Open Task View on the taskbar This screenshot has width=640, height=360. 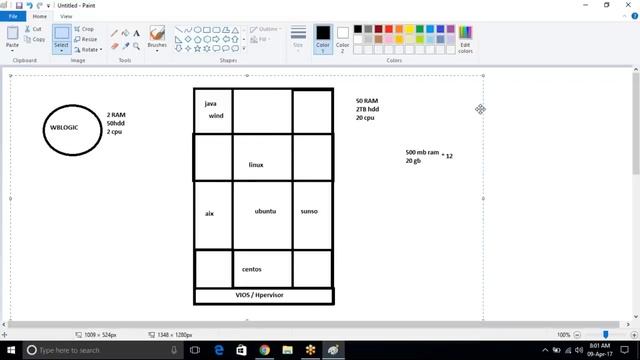coord(195,350)
